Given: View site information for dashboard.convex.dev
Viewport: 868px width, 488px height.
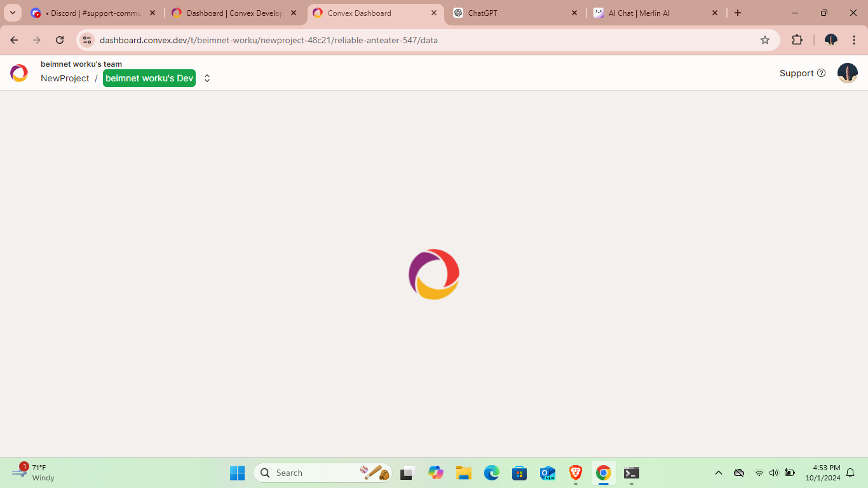Looking at the screenshot, I should click(x=87, y=40).
